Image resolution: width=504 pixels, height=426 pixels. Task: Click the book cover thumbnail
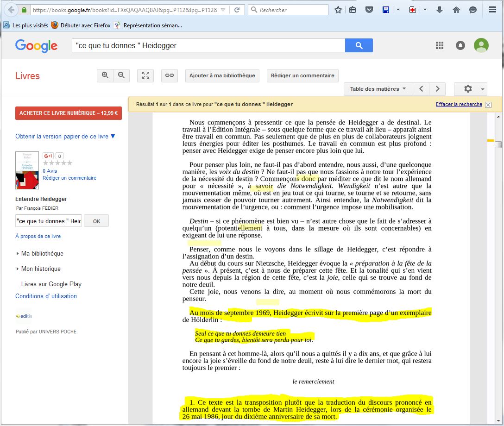(x=27, y=170)
